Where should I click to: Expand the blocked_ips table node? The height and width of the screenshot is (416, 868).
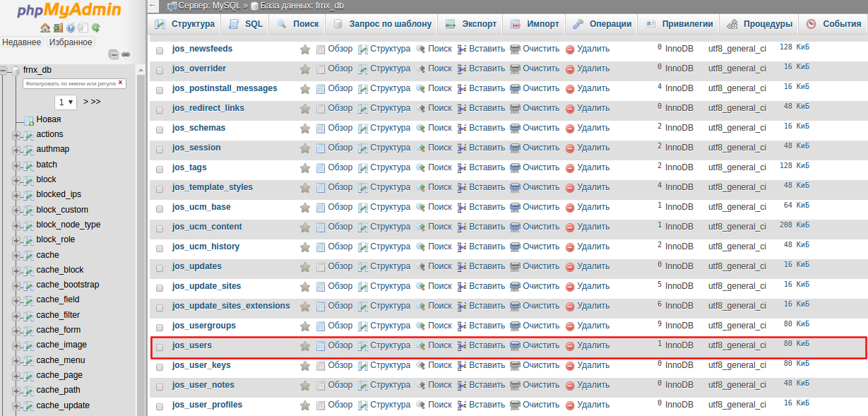[x=16, y=195]
